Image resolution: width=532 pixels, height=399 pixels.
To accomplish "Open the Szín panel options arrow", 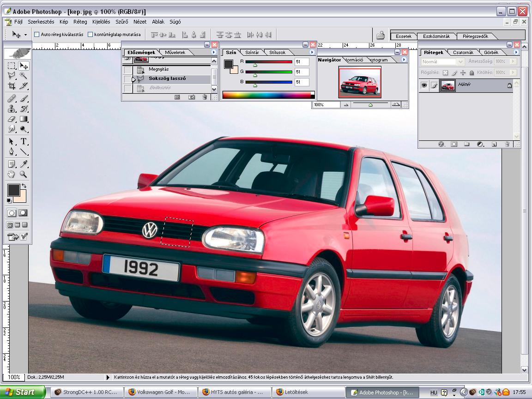I will point(312,52).
